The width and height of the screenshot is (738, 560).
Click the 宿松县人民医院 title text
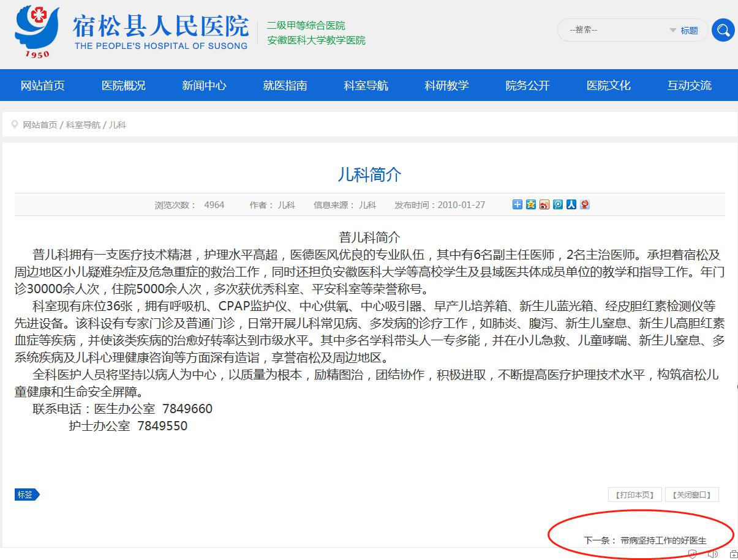160,26
